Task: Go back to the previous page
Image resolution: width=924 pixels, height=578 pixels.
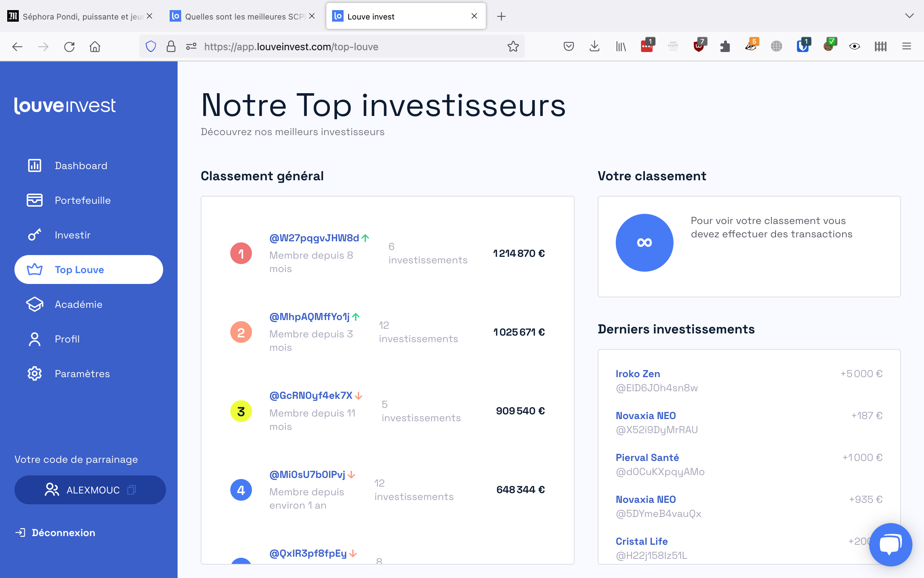Action: pyautogui.click(x=17, y=47)
